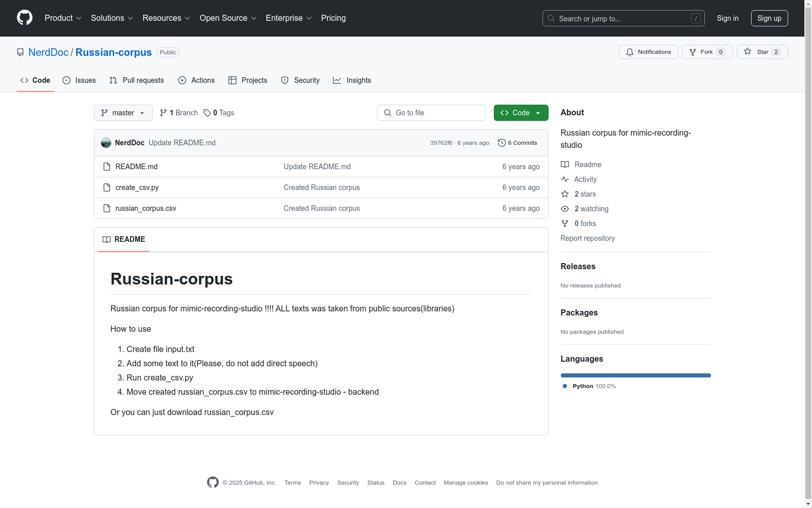The width and height of the screenshot is (812, 508).
Task: Open the Security tab
Action: point(300,80)
